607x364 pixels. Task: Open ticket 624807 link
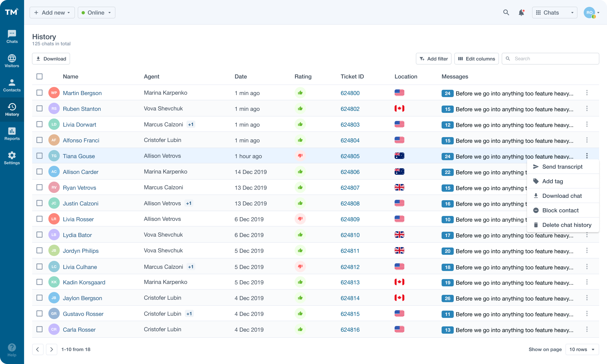coord(350,187)
